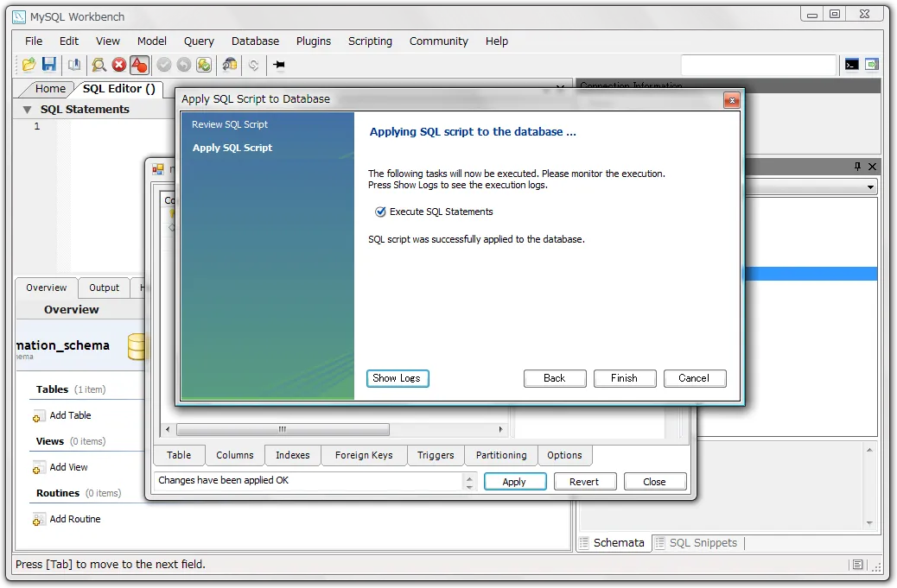Switch to the Foreign Keys tab

tap(364, 455)
